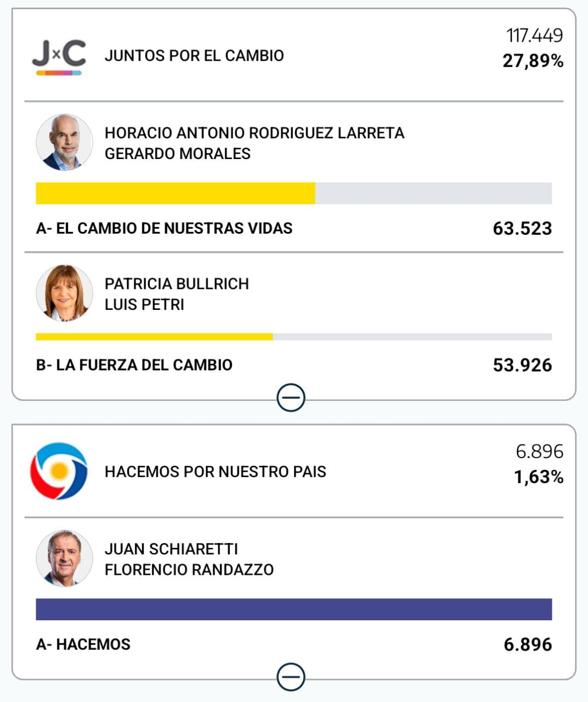
Task: Click the A- El Cambio de Nuestras Vidas list
Action: coord(164,228)
